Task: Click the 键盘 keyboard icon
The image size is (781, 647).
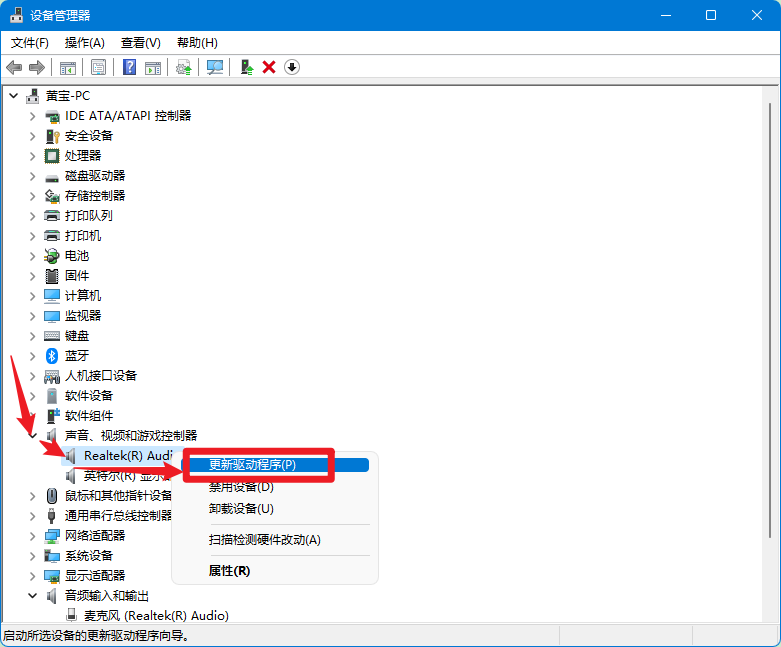Action: click(52, 336)
